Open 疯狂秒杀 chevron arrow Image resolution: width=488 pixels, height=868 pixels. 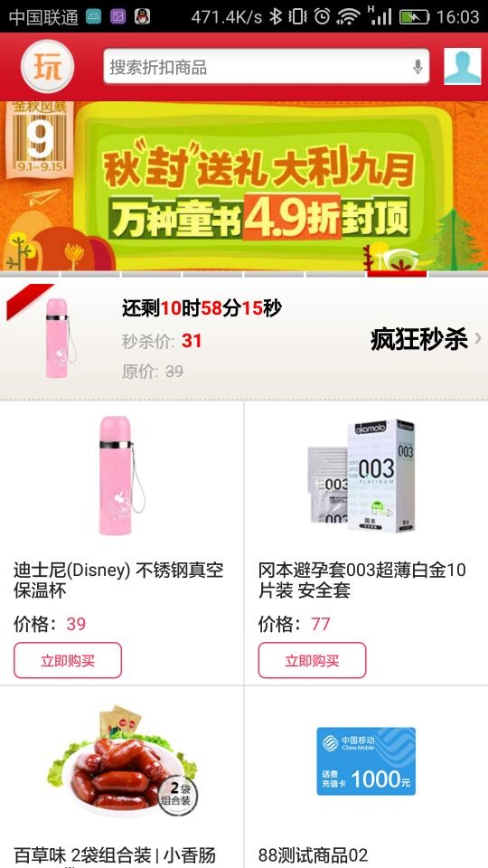click(477, 338)
